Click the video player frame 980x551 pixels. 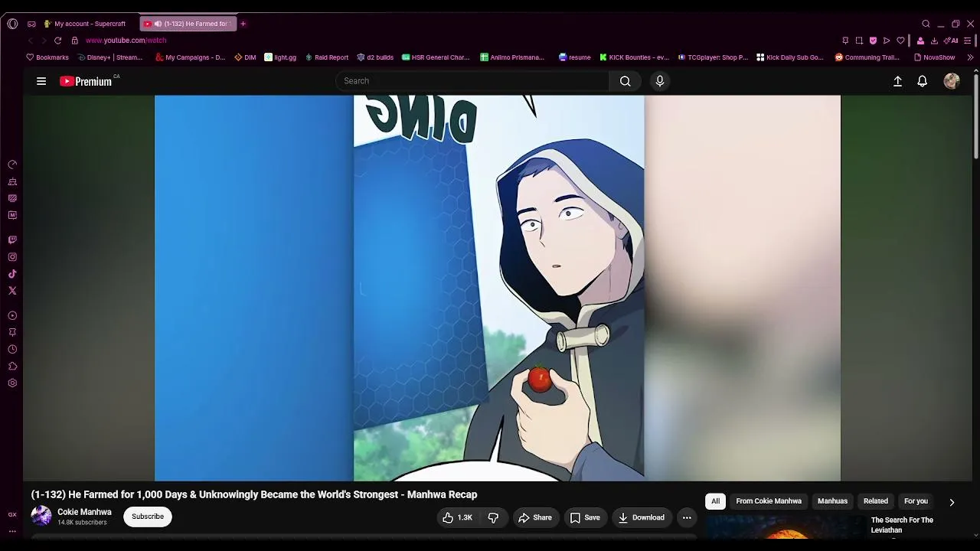498,288
